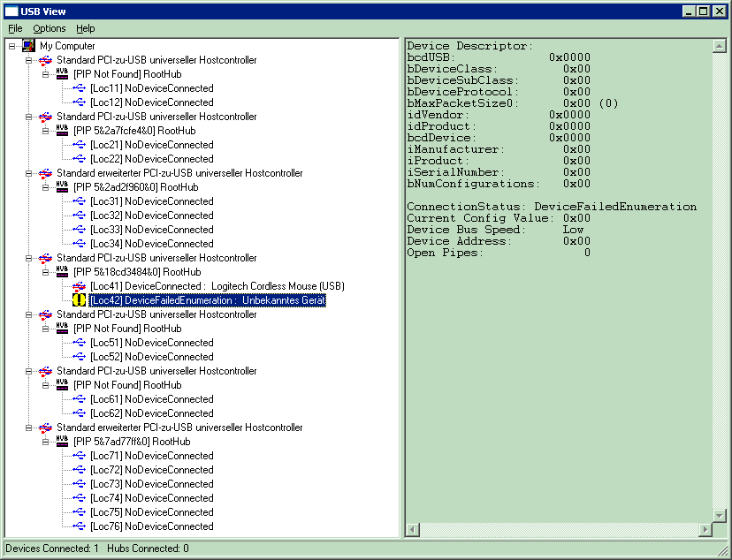Click Hubs Connected: 0 in status bar
The height and width of the screenshot is (560, 732).
click(148, 549)
